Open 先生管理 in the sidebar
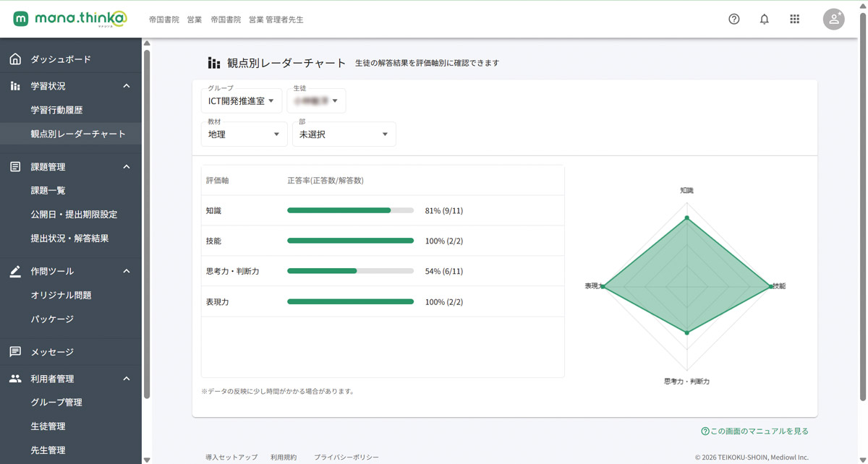The width and height of the screenshot is (868, 464). [x=48, y=450]
